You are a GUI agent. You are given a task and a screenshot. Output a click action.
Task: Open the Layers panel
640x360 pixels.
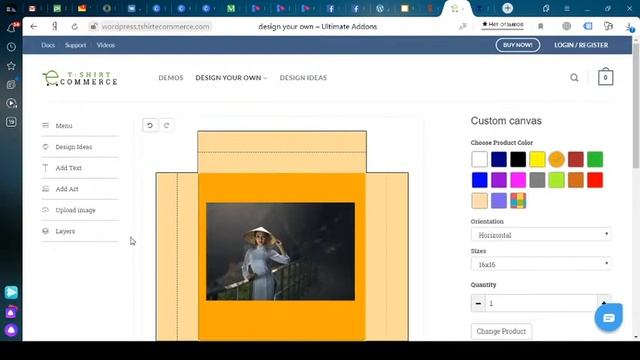point(80,231)
